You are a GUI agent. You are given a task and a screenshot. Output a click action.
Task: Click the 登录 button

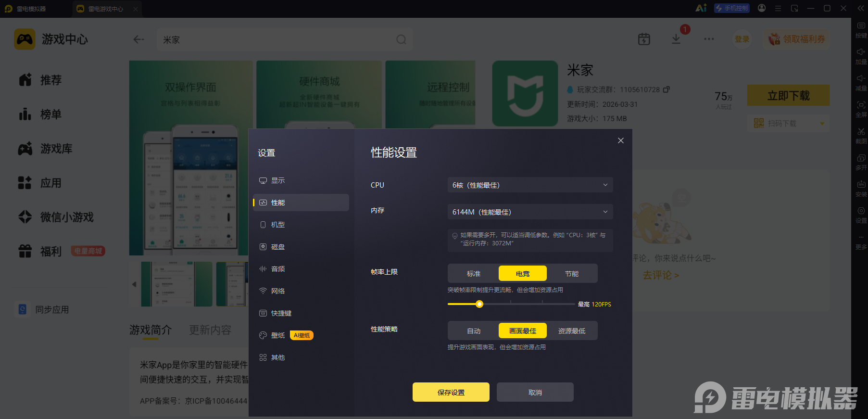point(742,39)
